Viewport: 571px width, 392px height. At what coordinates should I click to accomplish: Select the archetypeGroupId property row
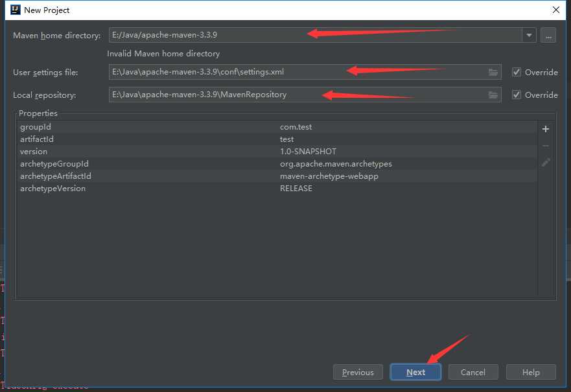277,164
